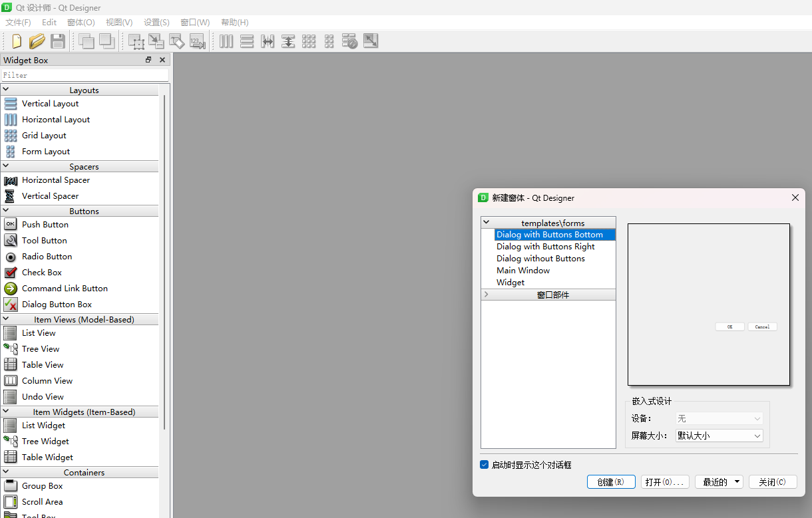Click the 关闭(C) button
812x518 pixels.
773,482
